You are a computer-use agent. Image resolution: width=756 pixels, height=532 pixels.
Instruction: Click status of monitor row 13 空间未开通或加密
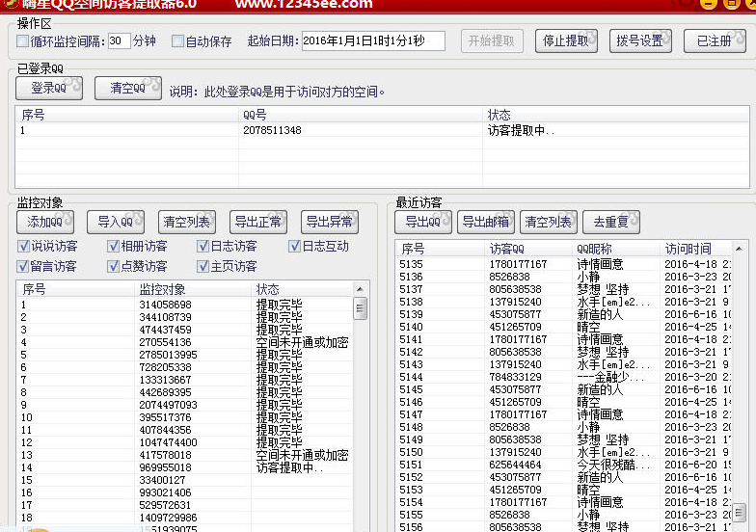point(303,455)
